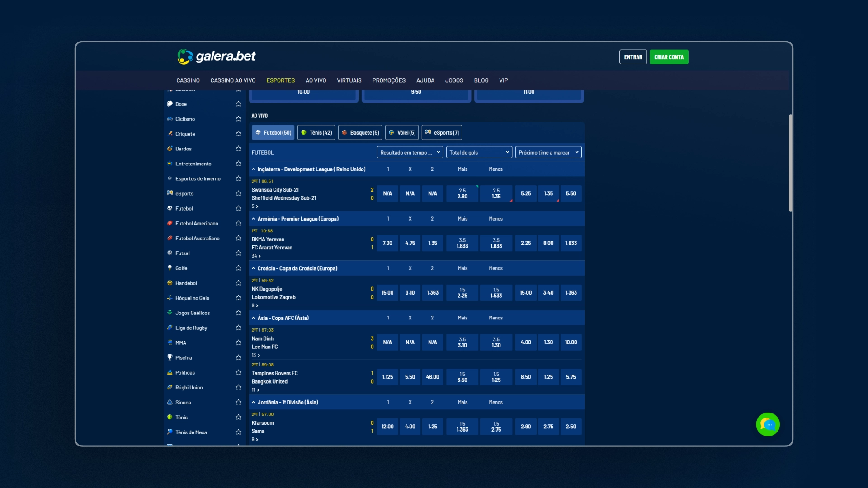The width and height of the screenshot is (868, 488).
Task: Click the MMA sport icon in sidebar
Action: pos(170,343)
